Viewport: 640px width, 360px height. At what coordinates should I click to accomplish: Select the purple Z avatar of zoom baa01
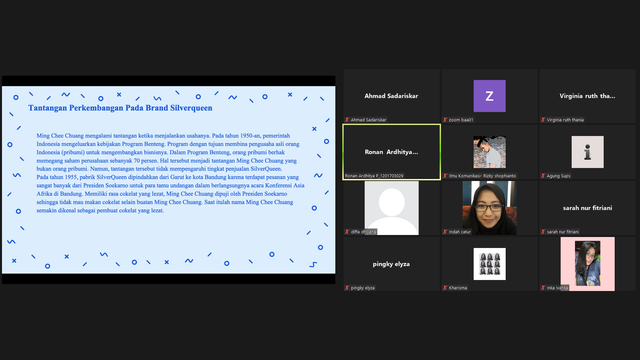click(x=489, y=96)
